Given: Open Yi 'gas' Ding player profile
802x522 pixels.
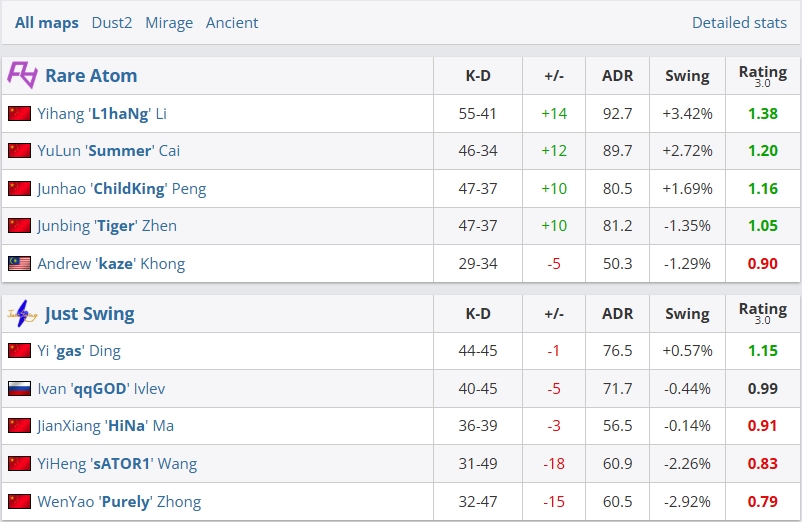Looking at the screenshot, I should click(x=79, y=351).
